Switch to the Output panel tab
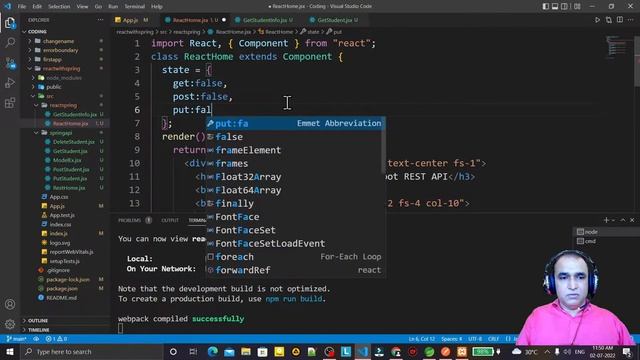This screenshot has height=360, width=640. coord(170,220)
